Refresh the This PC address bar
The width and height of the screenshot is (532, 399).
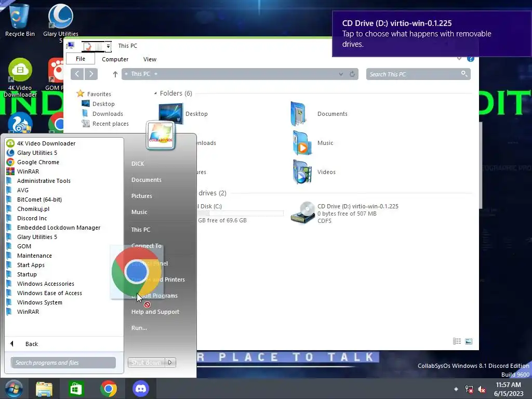pyautogui.click(x=352, y=74)
